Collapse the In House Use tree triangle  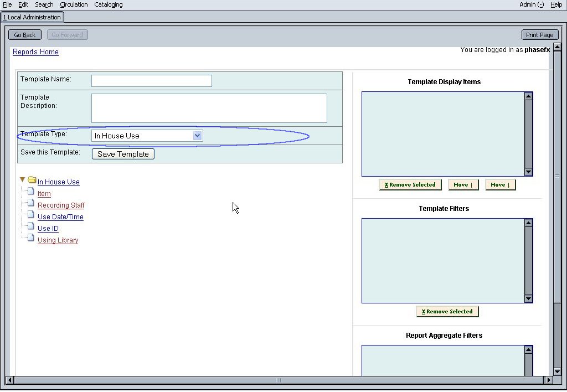pos(22,180)
